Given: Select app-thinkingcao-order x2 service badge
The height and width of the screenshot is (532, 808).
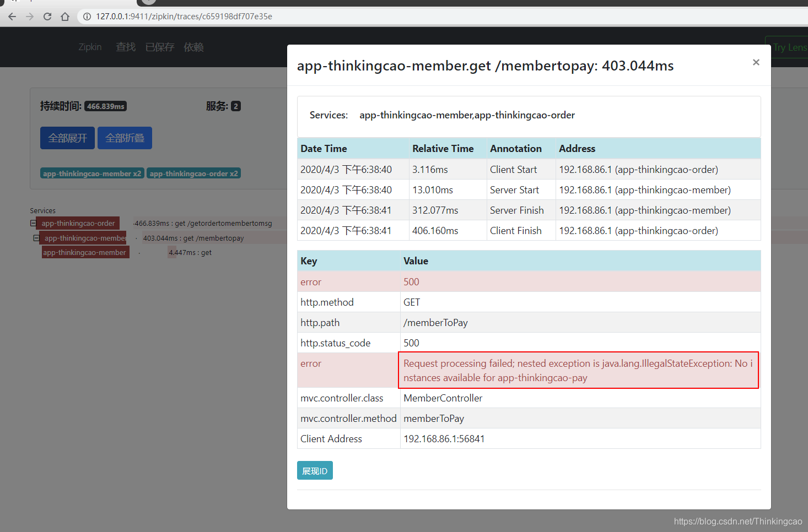Looking at the screenshot, I should 193,173.
